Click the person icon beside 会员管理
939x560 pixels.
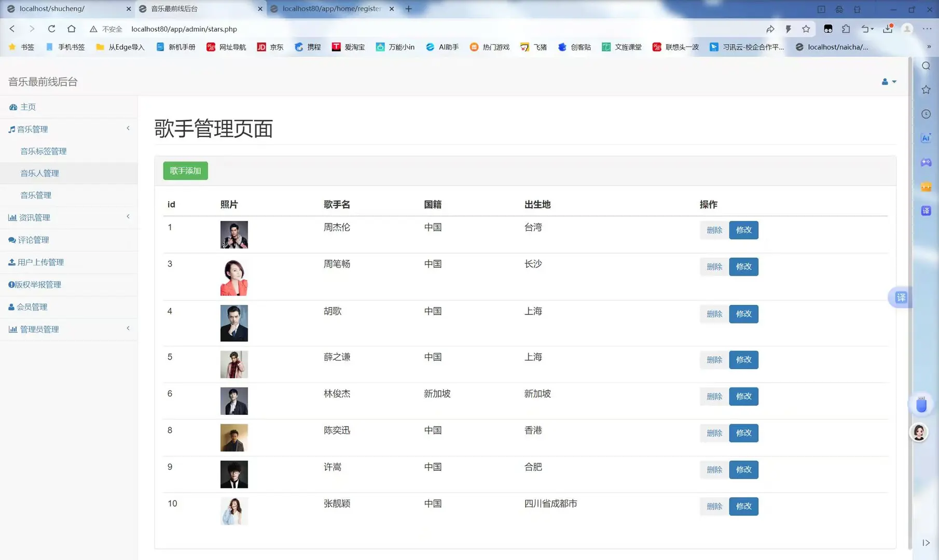point(11,306)
